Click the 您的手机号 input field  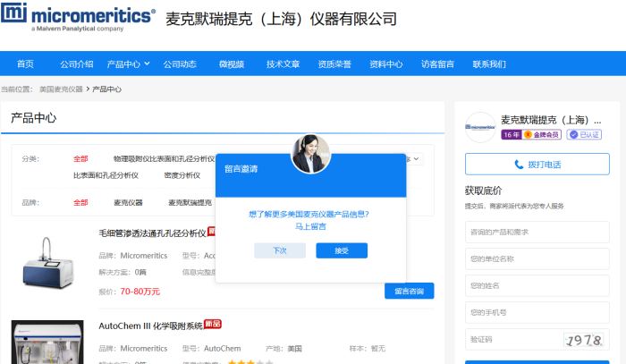coord(538,312)
